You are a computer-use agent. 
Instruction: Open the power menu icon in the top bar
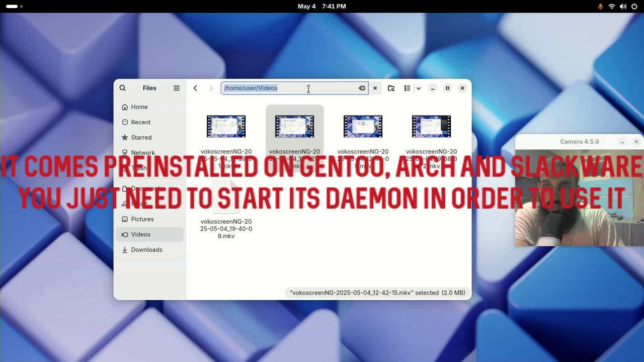point(634,7)
